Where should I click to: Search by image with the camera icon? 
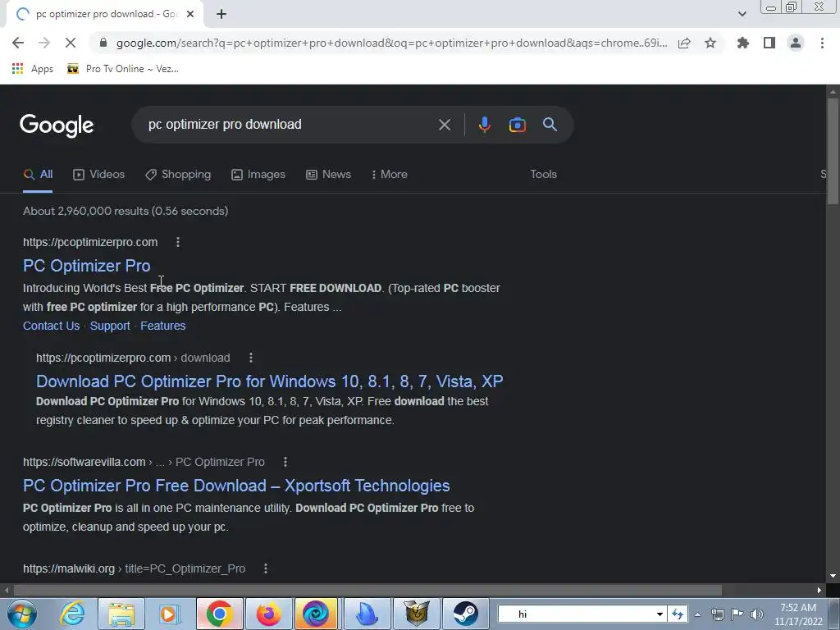(517, 125)
